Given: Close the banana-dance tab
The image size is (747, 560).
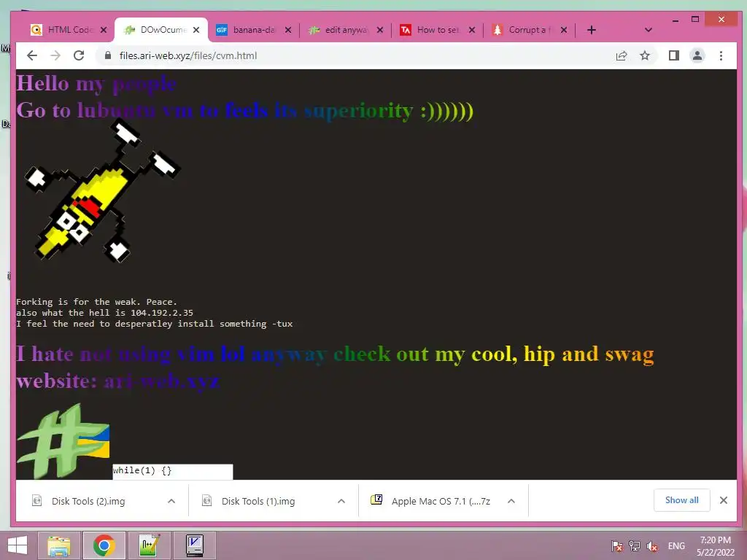Looking at the screenshot, I should tap(287, 30).
